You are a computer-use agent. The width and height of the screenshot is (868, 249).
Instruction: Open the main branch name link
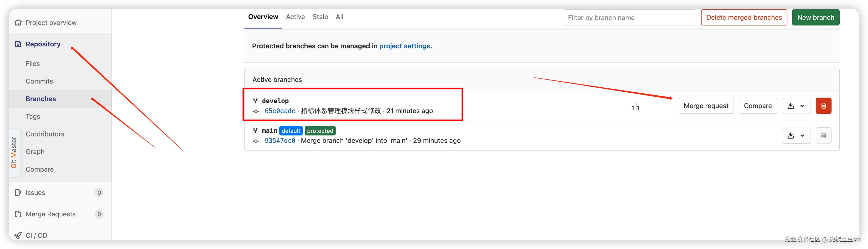tap(269, 130)
